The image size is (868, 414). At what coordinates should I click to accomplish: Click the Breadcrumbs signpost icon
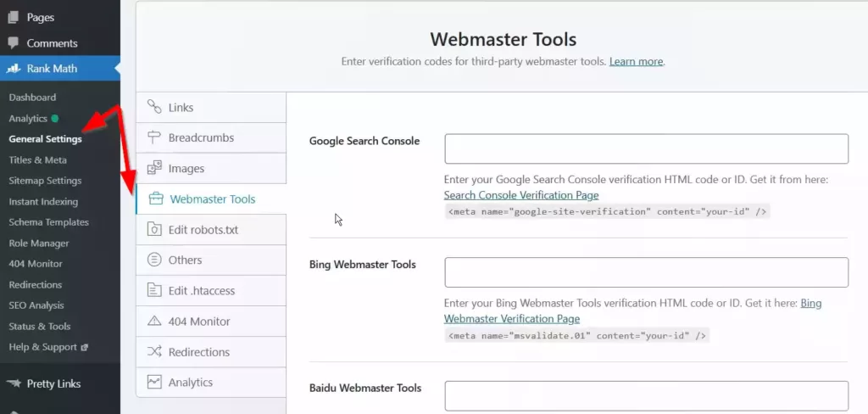coord(154,137)
